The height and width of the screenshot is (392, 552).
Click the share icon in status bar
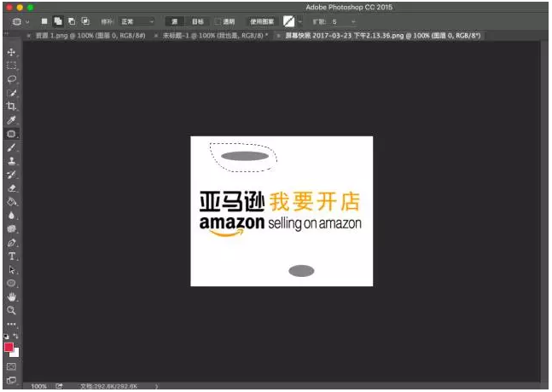click(59, 386)
